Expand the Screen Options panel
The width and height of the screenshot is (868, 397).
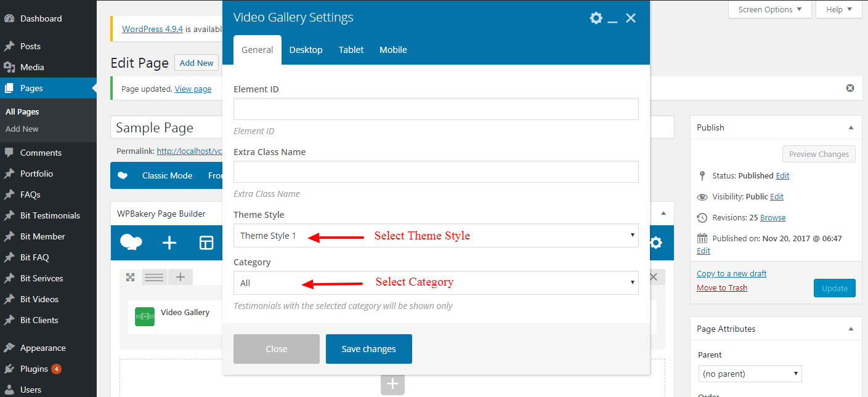coord(770,9)
